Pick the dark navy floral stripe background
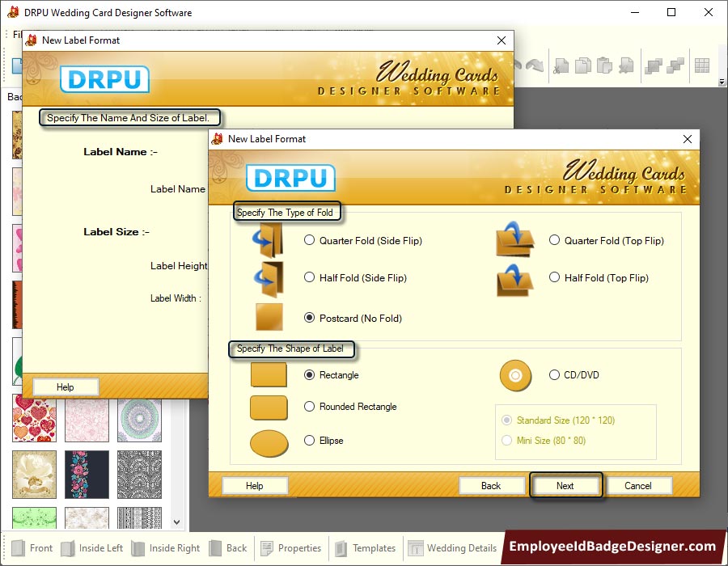Screen dimensions: 728x566 tap(87, 474)
